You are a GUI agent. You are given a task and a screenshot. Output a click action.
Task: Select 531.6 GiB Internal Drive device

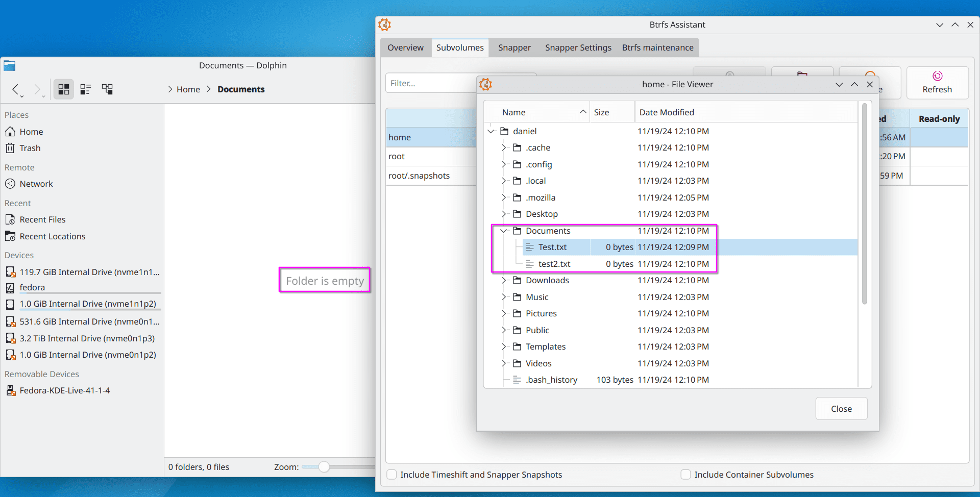tap(82, 321)
